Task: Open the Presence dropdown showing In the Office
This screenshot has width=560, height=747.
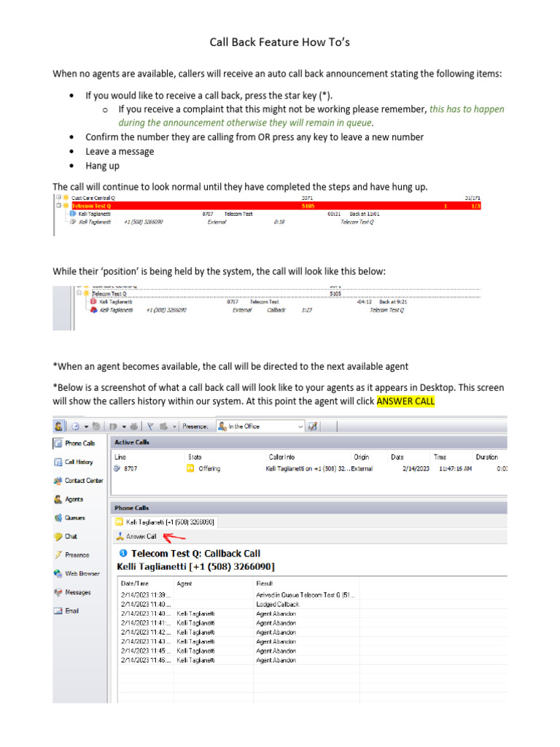Action: (260, 426)
